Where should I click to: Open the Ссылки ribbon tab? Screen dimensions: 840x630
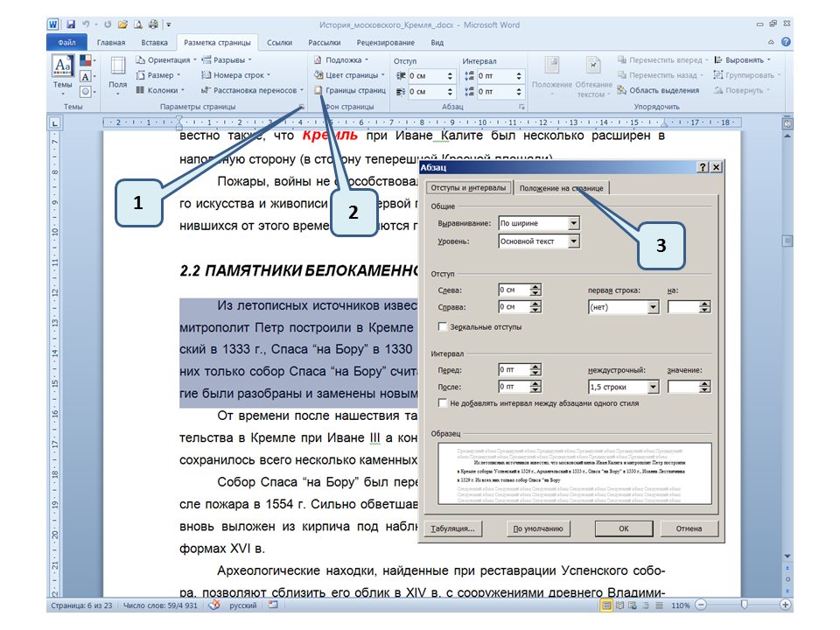click(279, 42)
